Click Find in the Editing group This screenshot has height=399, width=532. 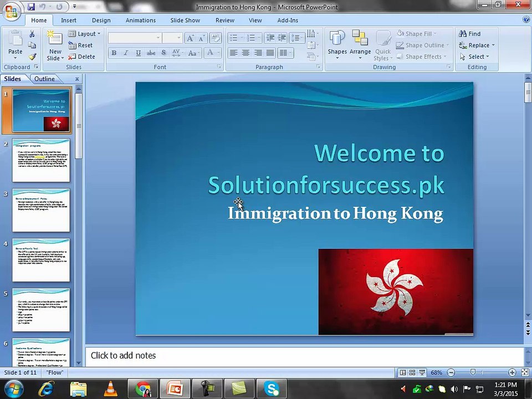pyautogui.click(x=469, y=34)
